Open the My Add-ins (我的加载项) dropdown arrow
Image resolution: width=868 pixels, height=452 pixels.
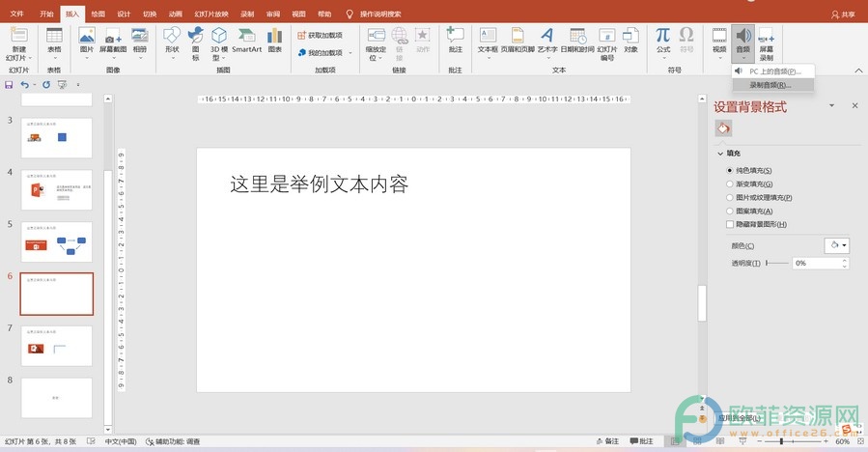tap(350, 53)
